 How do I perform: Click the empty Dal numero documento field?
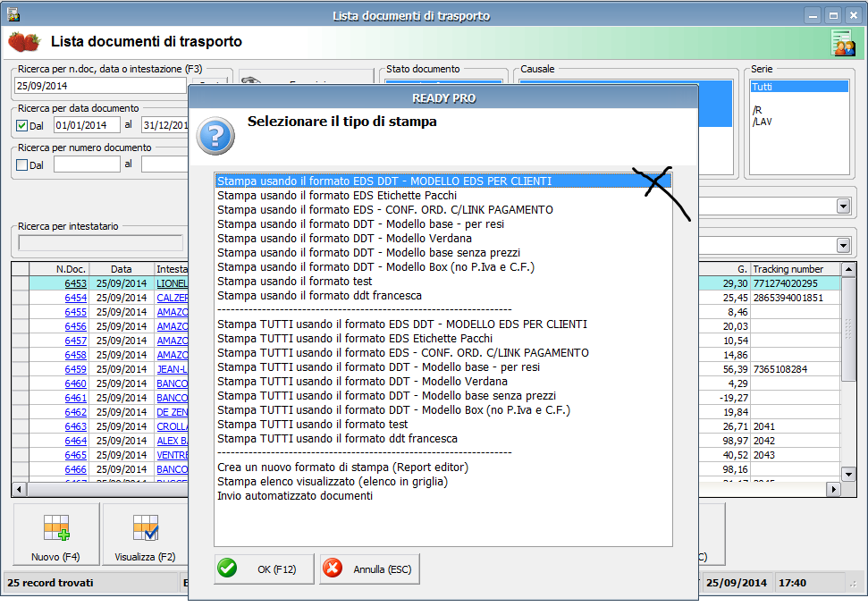tap(87, 164)
